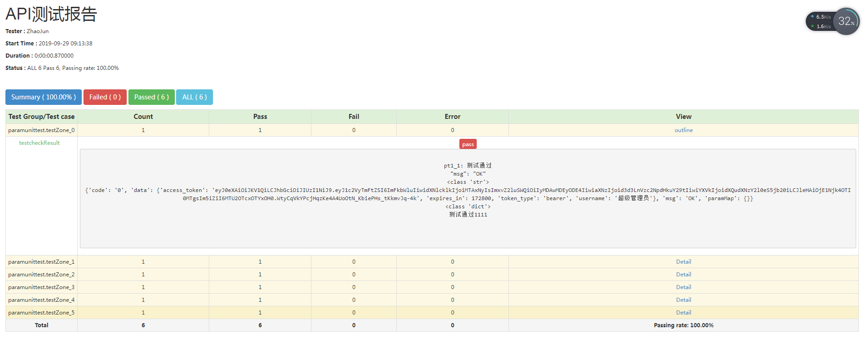The height and width of the screenshot is (344, 868).
Task: Click the access_token JSON output line
Action: (468, 194)
